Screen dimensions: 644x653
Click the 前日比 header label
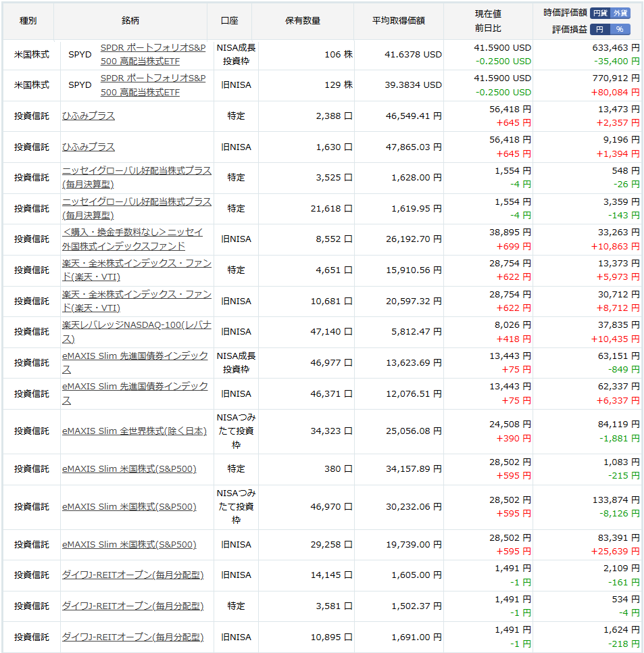pos(488,28)
